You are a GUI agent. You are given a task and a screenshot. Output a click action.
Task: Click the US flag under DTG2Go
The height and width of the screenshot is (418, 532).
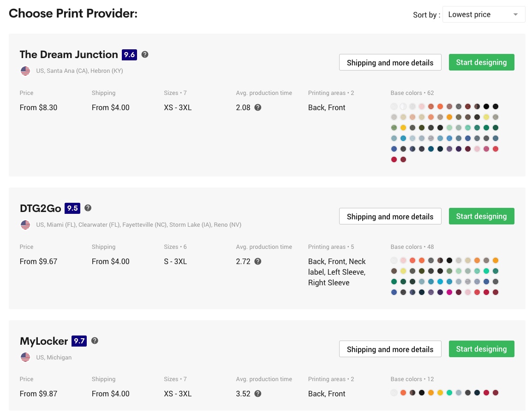pyautogui.click(x=25, y=225)
